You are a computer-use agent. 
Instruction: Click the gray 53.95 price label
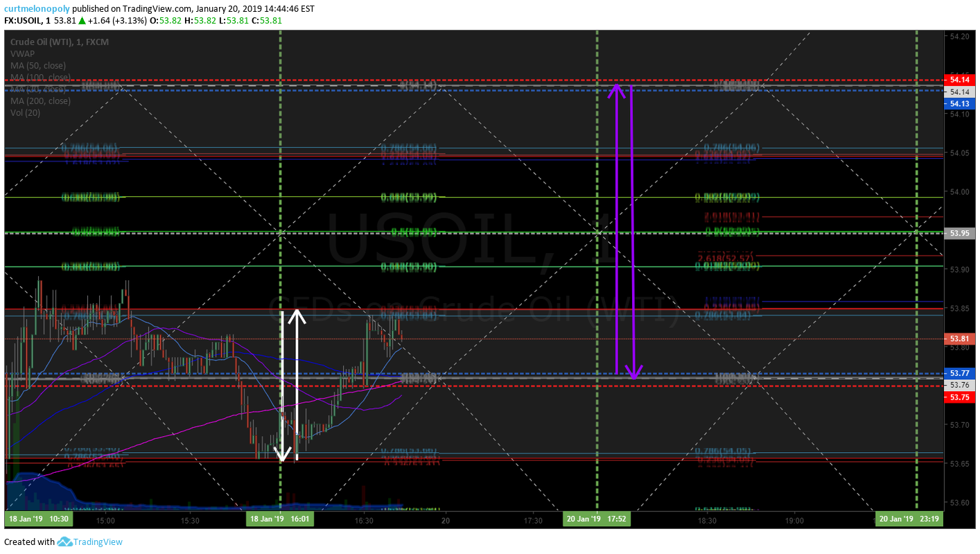(x=960, y=233)
